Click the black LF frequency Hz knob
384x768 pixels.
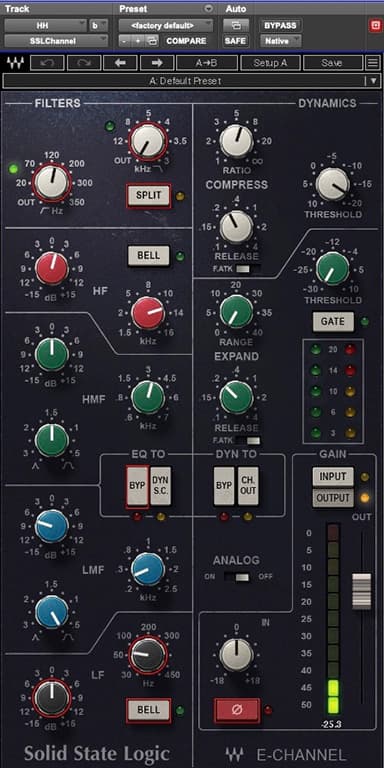[x=148, y=655]
